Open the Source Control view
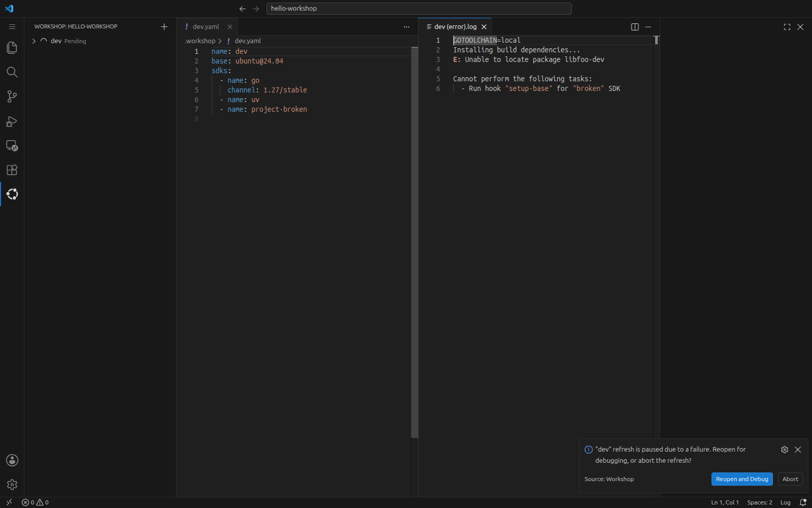The image size is (812, 508). pyautogui.click(x=12, y=97)
